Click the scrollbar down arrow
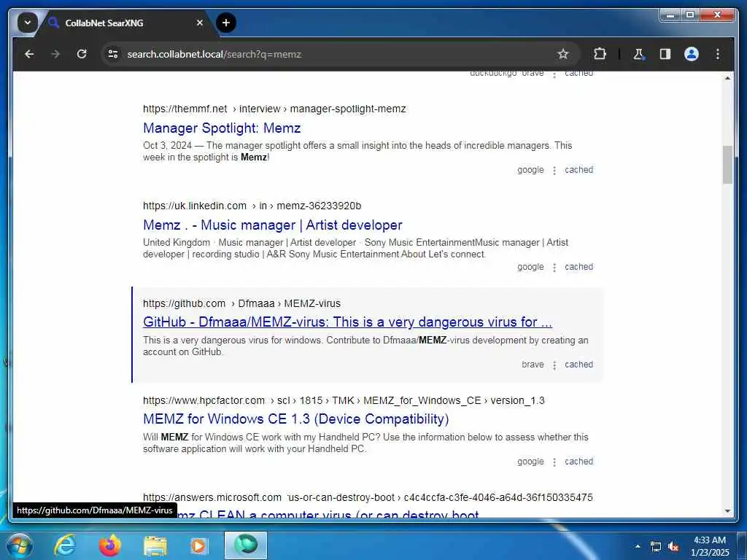Screen dimensions: 747x560 click(727, 511)
